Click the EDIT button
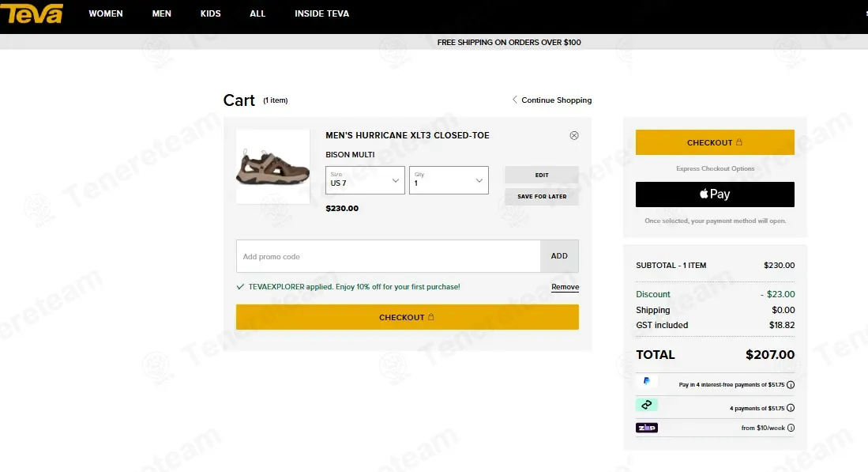The image size is (868, 472). click(x=541, y=175)
